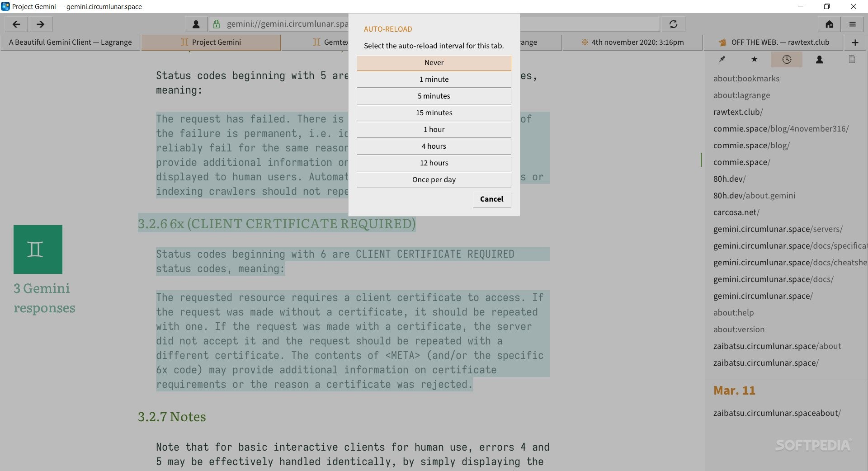Open gemini.circumlunar.space/docs/specification history entry
Image resolution: width=868 pixels, height=471 pixels.
click(790, 246)
